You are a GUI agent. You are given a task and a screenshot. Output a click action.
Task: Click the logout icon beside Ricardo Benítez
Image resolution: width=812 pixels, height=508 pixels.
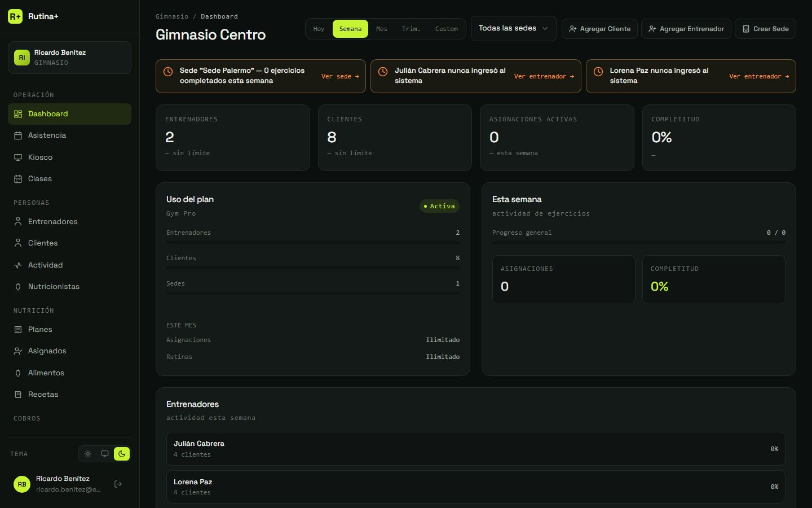point(118,484)
